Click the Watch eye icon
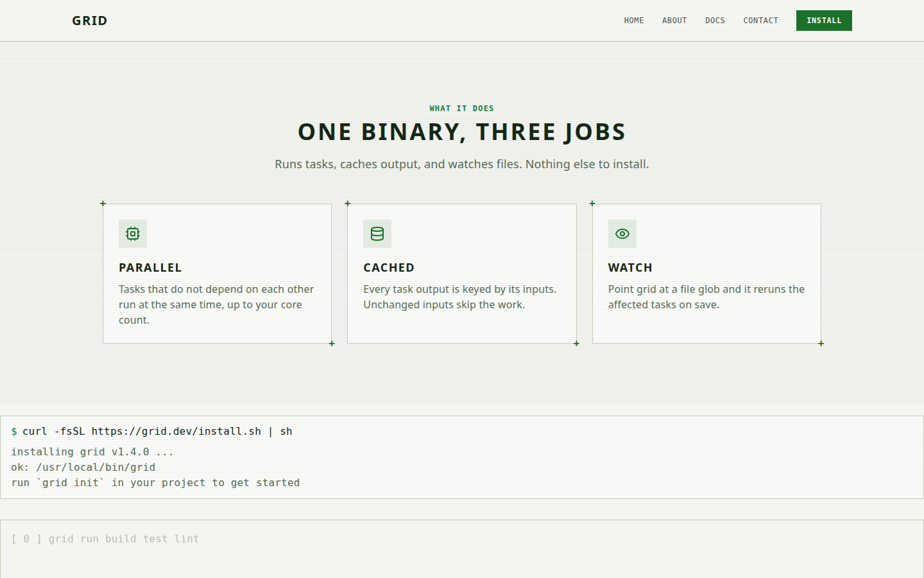Image resolution: width=924 pixels, height=578 pixels. point(622,234)
